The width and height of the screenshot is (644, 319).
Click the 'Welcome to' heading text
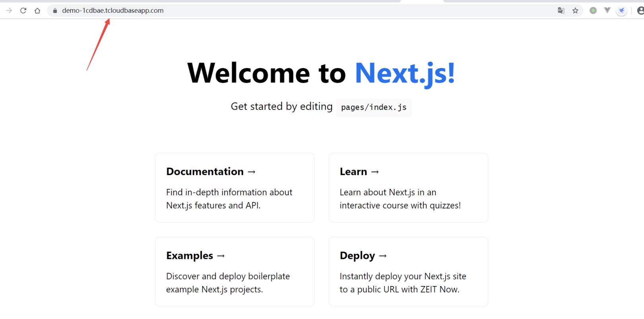pos(267,74)
